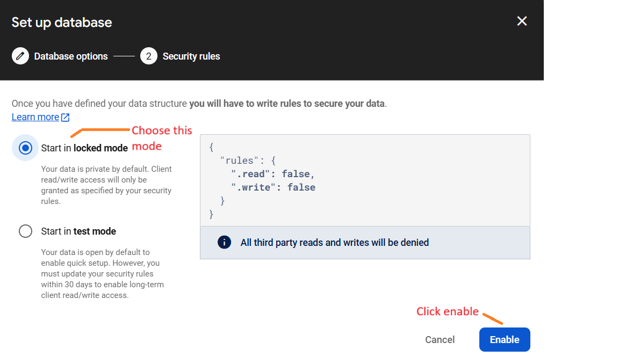Click the third-party denial notice banner
This screenshot has width=619, height=364.
tap(365, 242)
